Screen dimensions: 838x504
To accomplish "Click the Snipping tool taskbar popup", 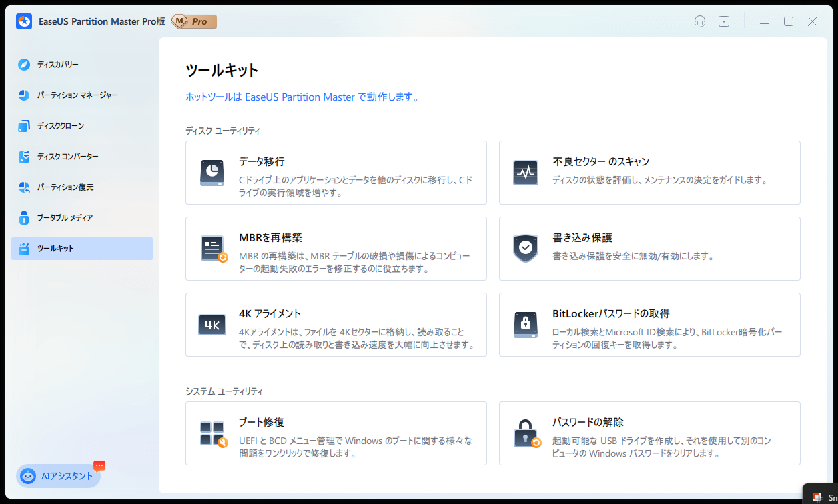I will point(821,494).
